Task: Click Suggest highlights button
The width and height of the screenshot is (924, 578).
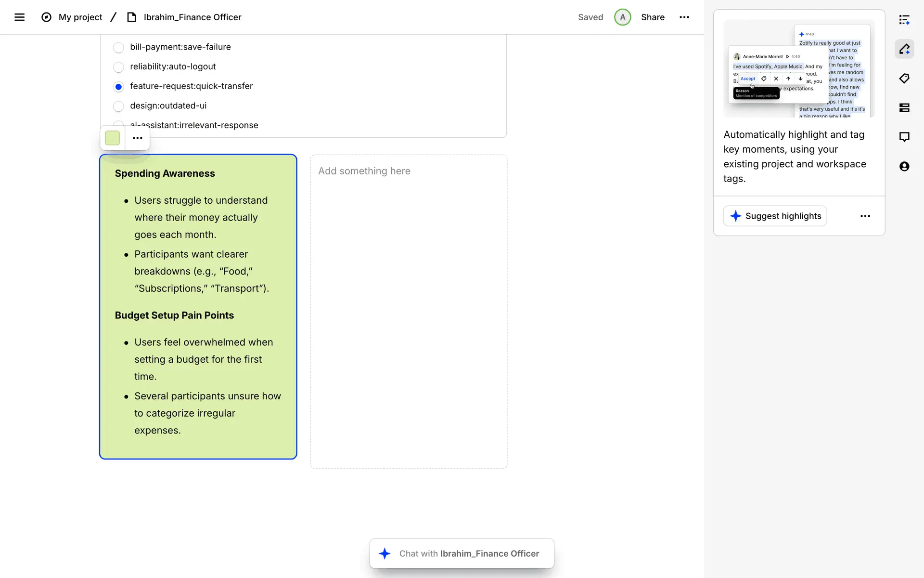Action: [x=775, y=216]
